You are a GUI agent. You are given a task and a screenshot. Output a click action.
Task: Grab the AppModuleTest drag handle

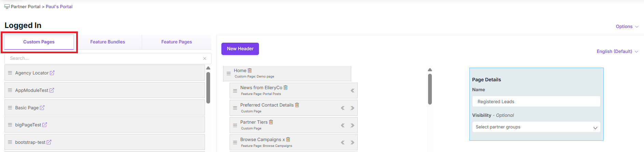[10, 90]
